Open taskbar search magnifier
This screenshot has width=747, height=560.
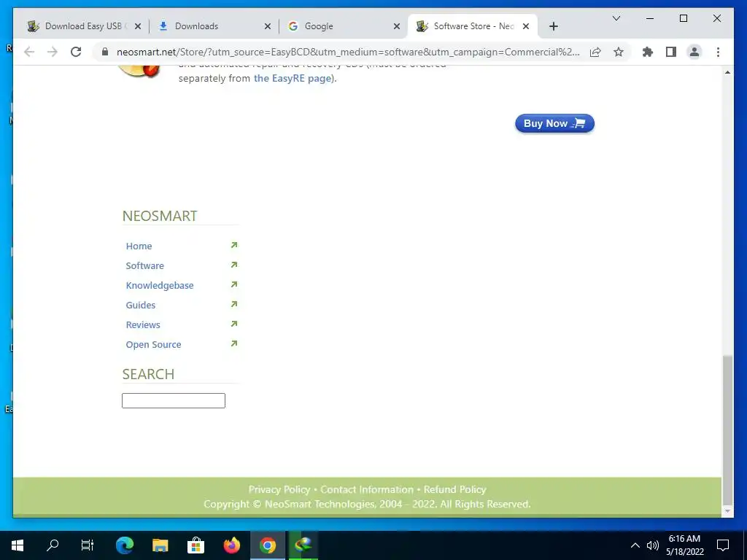pos(53,545)
